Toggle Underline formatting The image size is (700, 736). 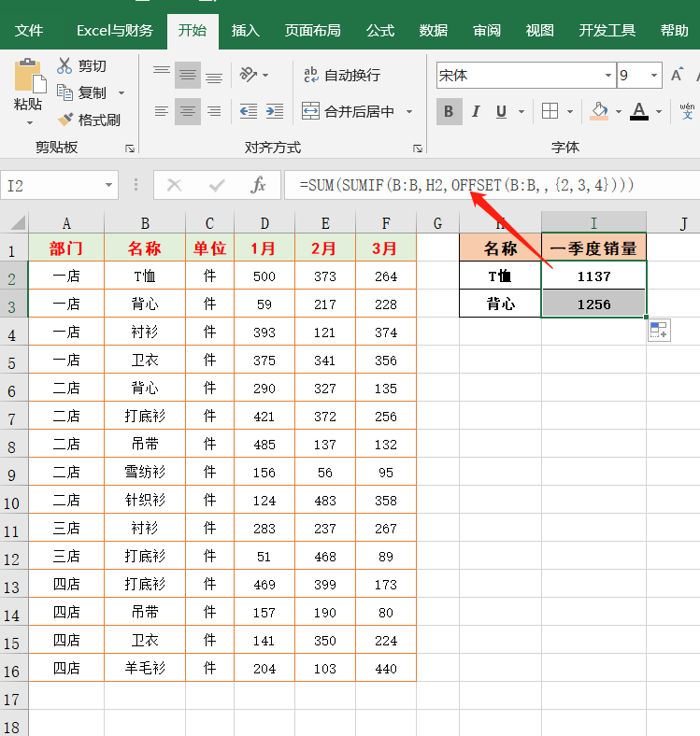pos(501,111)
